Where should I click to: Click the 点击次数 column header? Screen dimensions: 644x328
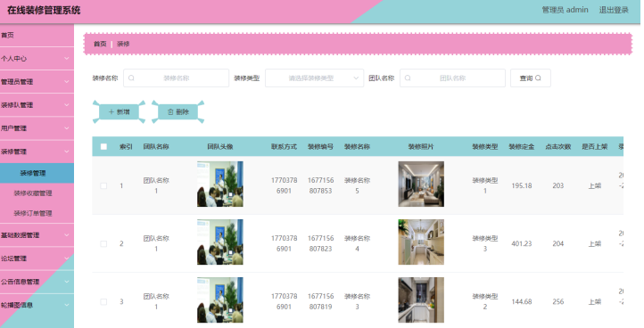(558, 146)
